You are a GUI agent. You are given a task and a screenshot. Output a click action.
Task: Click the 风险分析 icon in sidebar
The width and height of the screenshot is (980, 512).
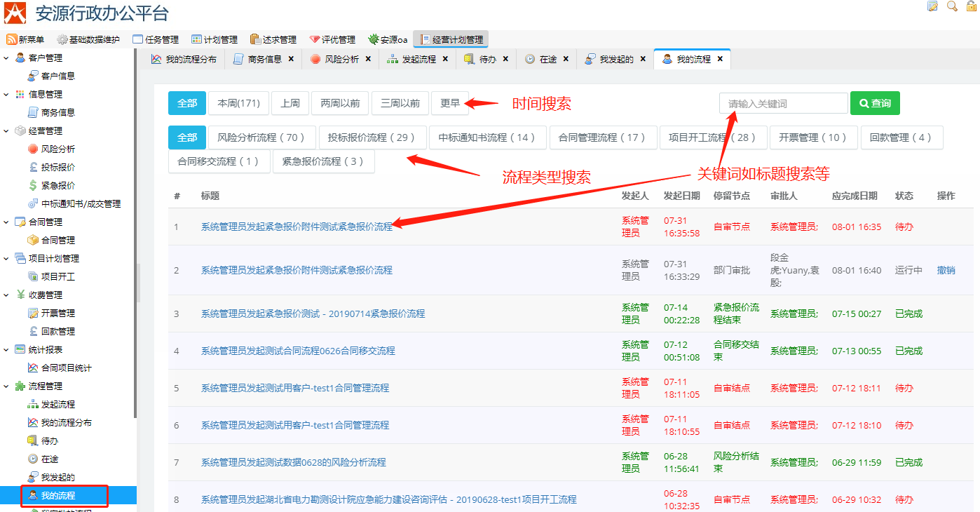[x=33, y=149]
